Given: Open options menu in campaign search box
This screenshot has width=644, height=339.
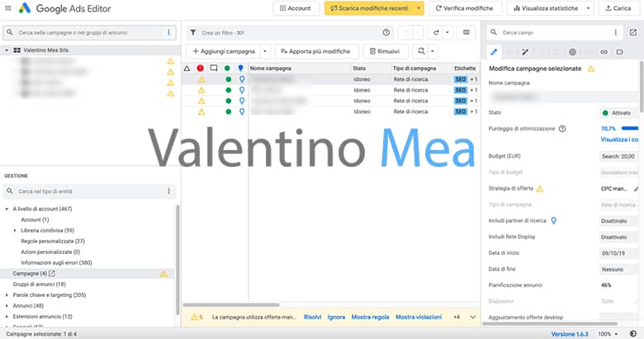Looking at the screenshot, I should click(x=168, y=32).
